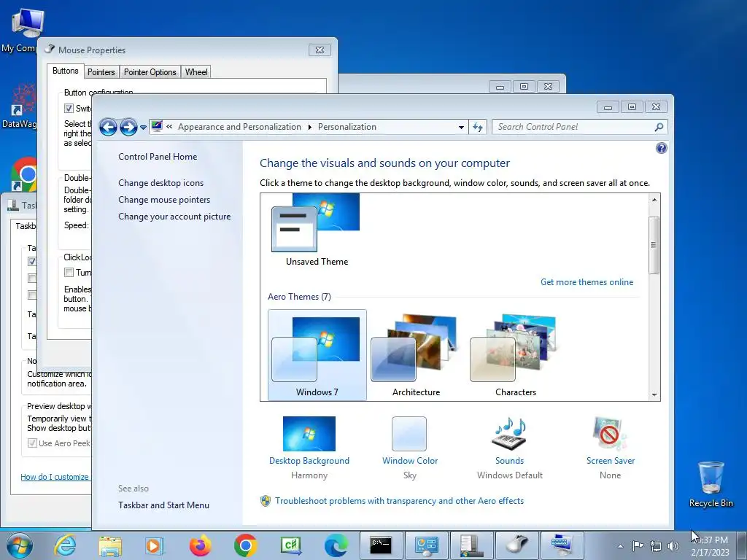747x560 pixels.
Task: Click the search magnifier icon
Action: click(x=659, y=127)
